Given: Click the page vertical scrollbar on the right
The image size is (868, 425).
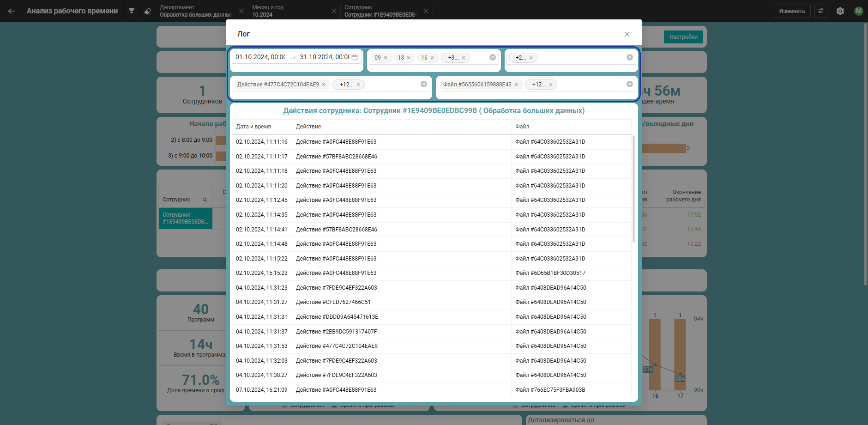Looking at the screenshot, I should tap(866, 154).
